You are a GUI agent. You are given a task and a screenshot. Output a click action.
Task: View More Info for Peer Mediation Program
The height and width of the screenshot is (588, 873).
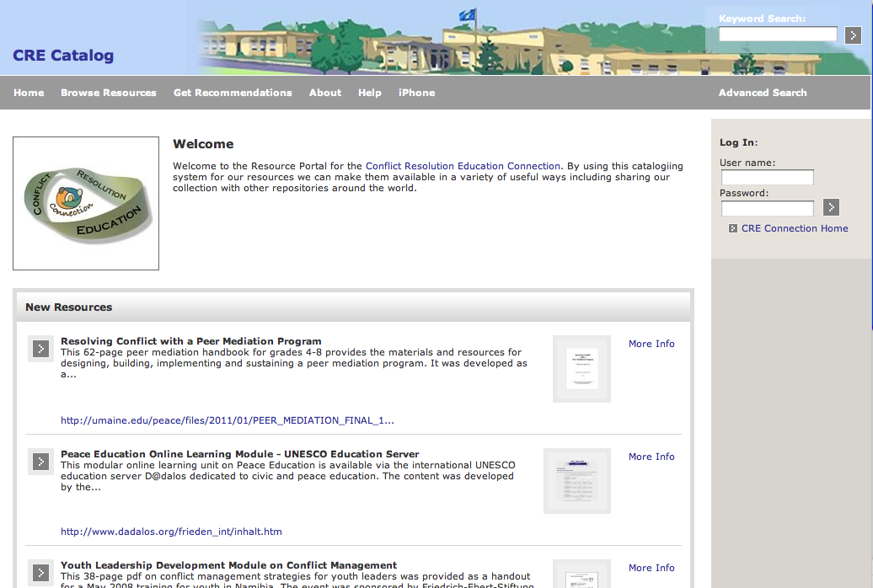point(651,344)
